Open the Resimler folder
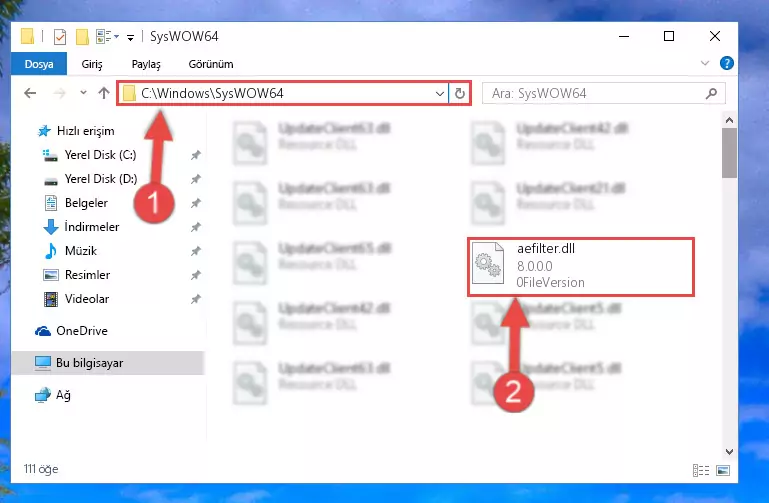Image resolution: width=769 pixels, height=503 pixels. (87, 275)
